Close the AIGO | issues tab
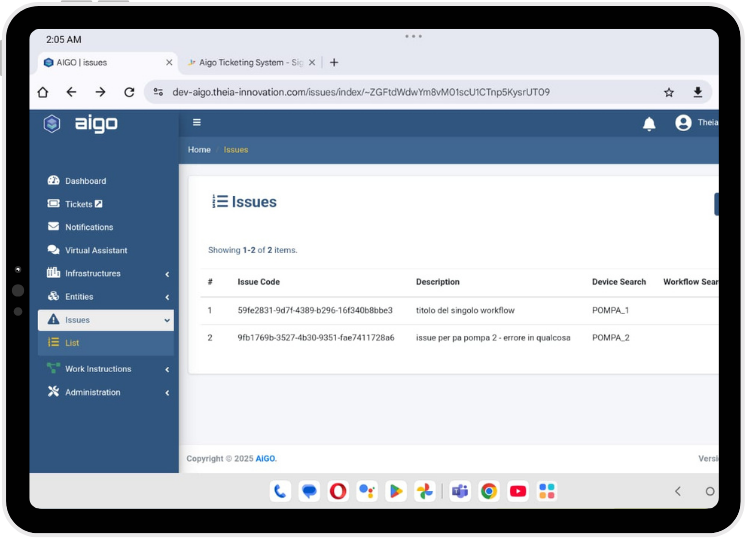Screen dimensions: 745x538 [169, 62]
